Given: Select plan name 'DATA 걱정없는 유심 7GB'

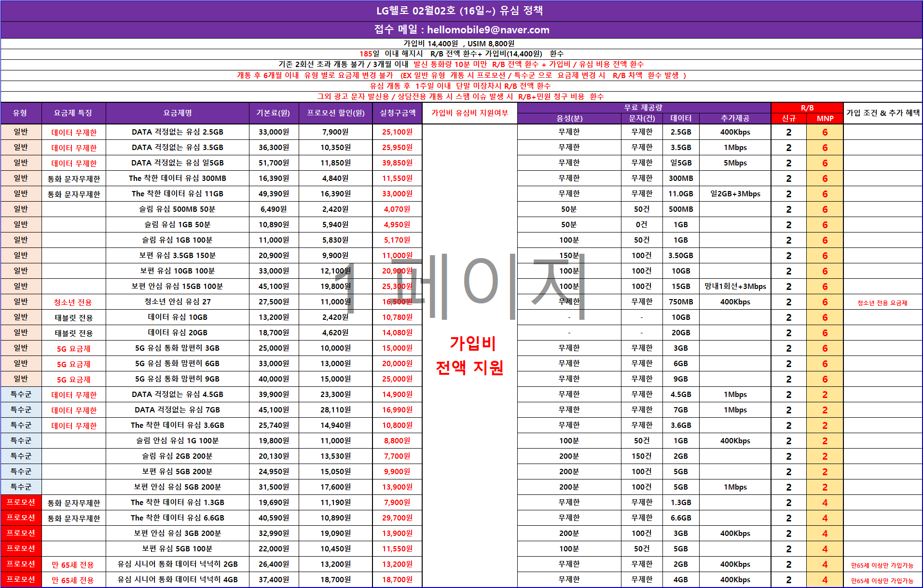Looking at the screenshot, I should (178, 410).
